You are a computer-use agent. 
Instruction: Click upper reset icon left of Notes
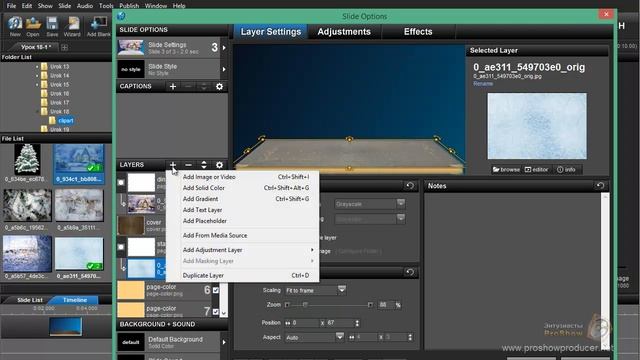tap(410, 186)
